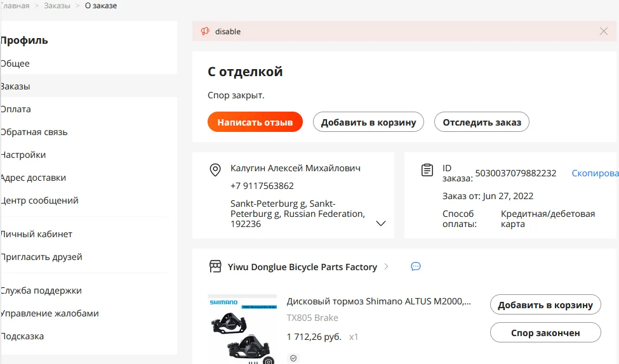Image resolution: width=619 pixels, height=364 pixels.
Task: Expand the delivery address details chevron
Action: (x=381, y=223)
